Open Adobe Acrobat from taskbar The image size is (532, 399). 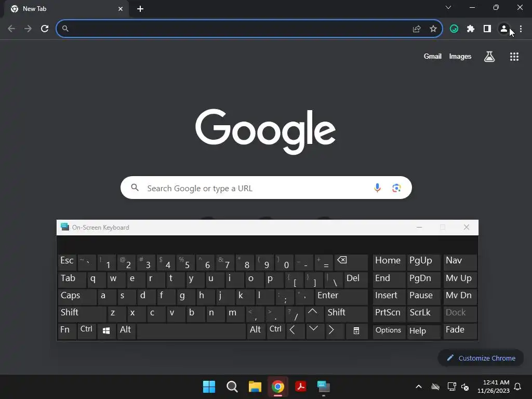coord(301,387)
